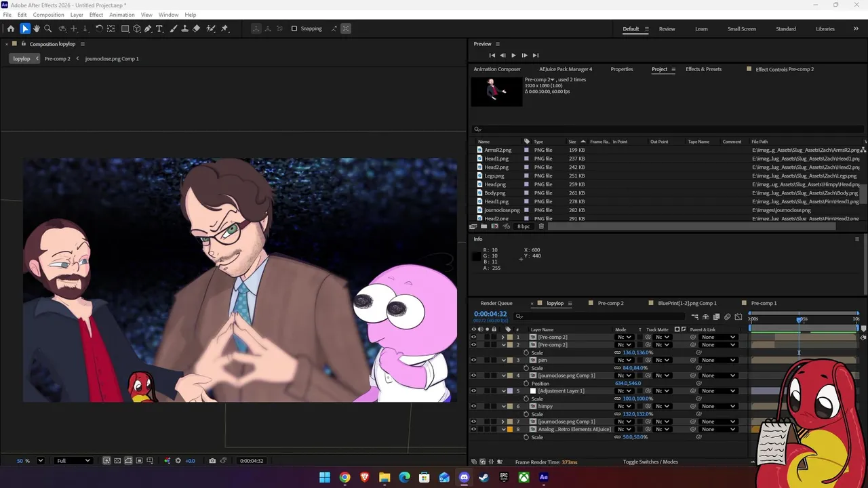Expand layer 1 Pre-comp 2 properties
The width and height of the screenshot is (868, 488).
coord(503,337)
